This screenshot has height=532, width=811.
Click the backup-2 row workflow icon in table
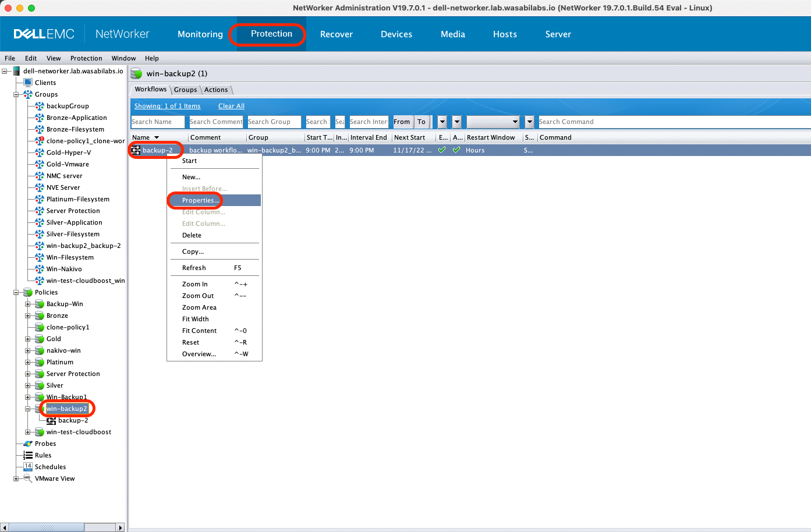click(136, 150)
